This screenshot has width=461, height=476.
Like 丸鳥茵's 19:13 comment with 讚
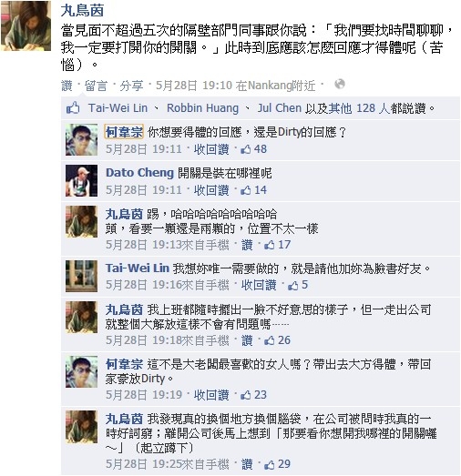click(247, 245)
